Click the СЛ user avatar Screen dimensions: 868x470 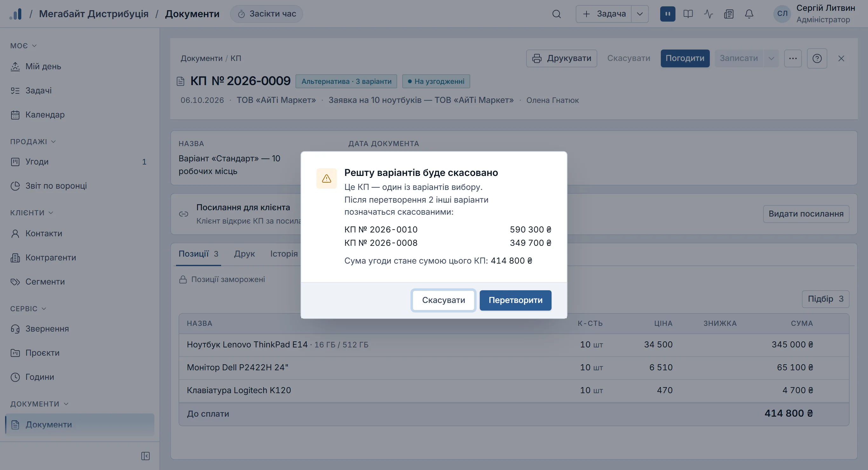(x=782, y=14)
